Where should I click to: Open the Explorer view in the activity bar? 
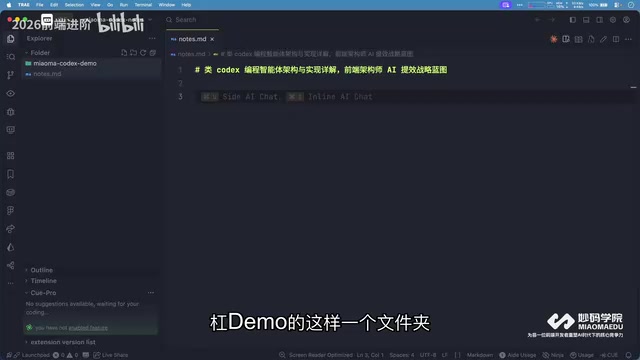coord(11,39)
